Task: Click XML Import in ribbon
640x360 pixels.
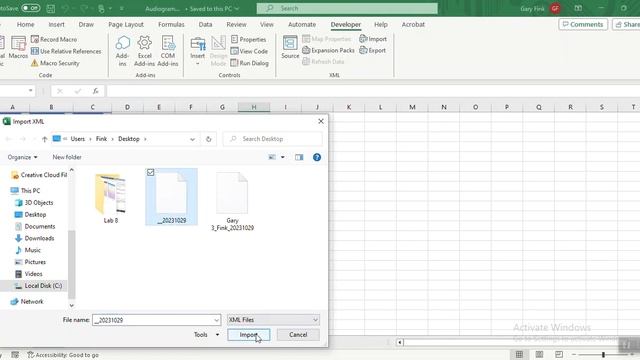Action: (373, 39)
